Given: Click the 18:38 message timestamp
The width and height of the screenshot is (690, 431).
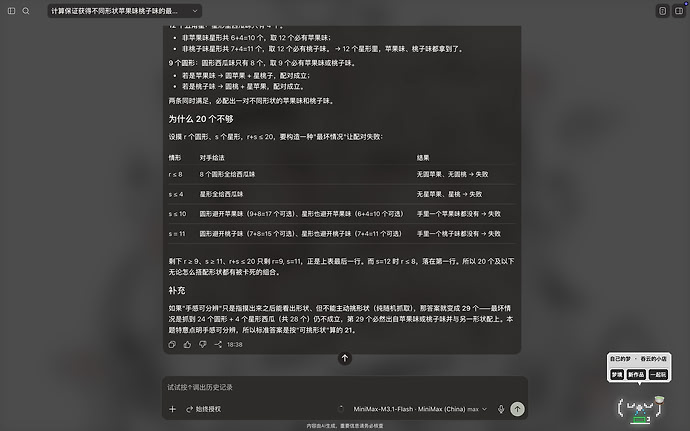Looking at the screenshot, I should coord(235,344).
